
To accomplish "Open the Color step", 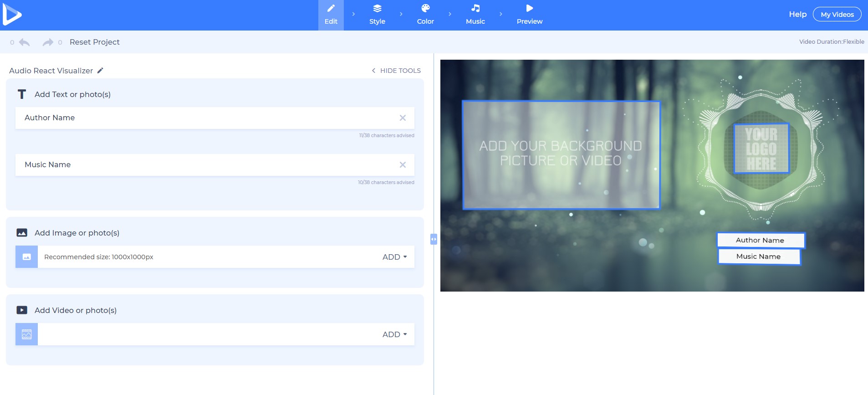I will pos(425,15).
